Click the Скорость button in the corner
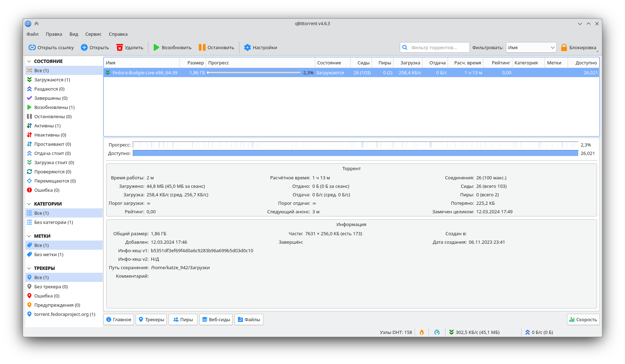The image size is (625, 364). (583, 319)
